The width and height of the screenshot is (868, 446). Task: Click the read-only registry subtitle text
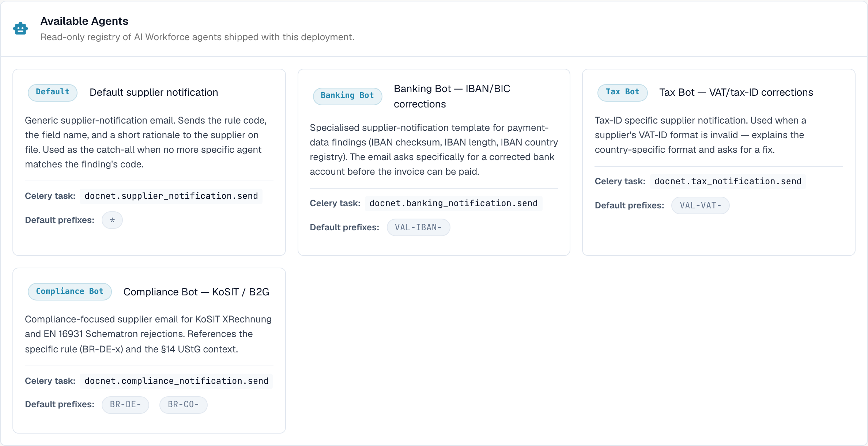coord(197,37)
